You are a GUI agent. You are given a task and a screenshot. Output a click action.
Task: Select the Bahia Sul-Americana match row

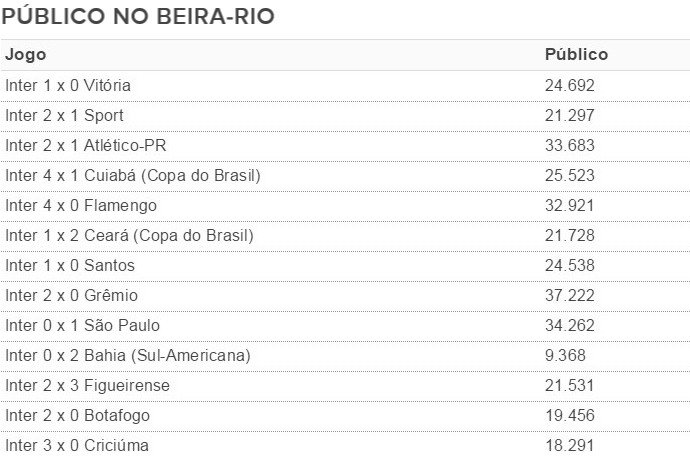[345, 356]
